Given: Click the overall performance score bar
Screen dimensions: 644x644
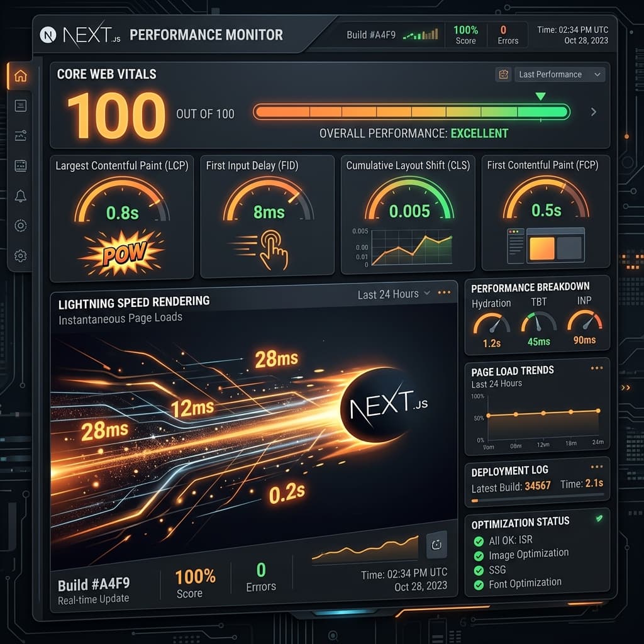Looking at the screenshot, I should pos(411,112).
